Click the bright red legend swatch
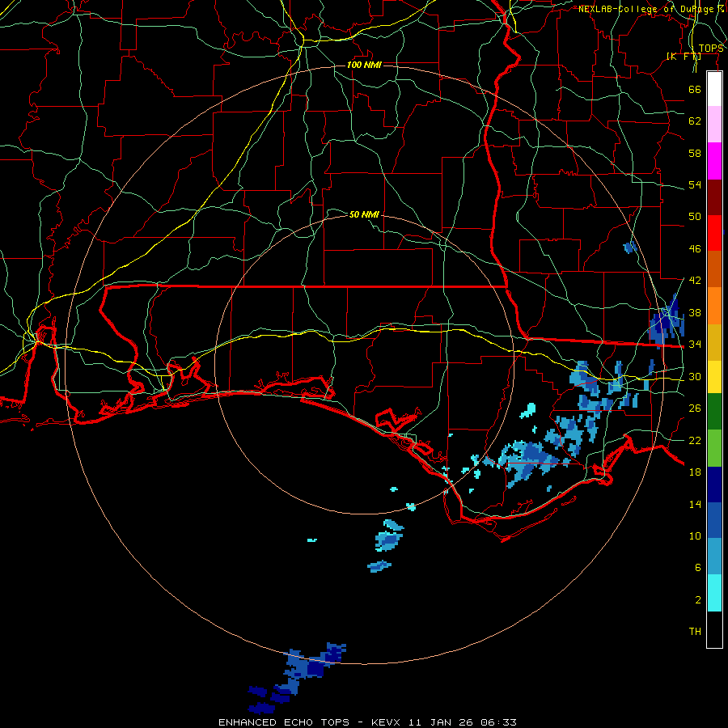 pyautogui.click(x=714, y=233)
